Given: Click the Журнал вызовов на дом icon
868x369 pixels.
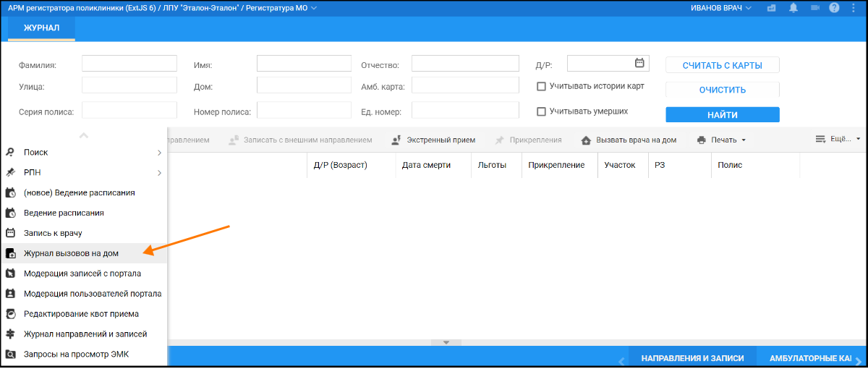Looking at the screenshot, I should [x=10, y=254].
